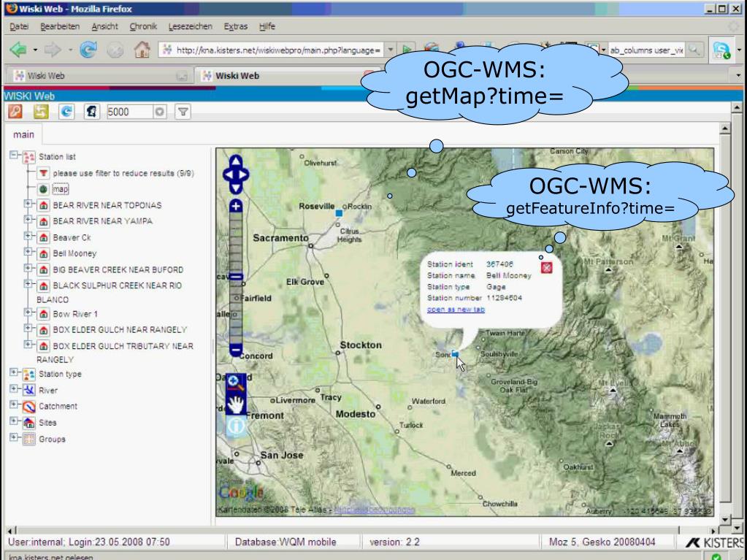Zoom out with the map minus button

tap(236, 350)
